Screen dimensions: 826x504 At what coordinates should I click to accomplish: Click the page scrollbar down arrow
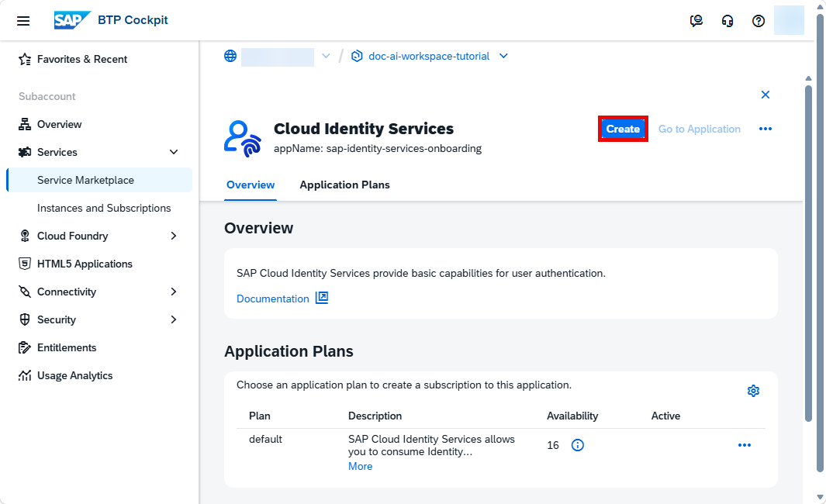point(820,497)
